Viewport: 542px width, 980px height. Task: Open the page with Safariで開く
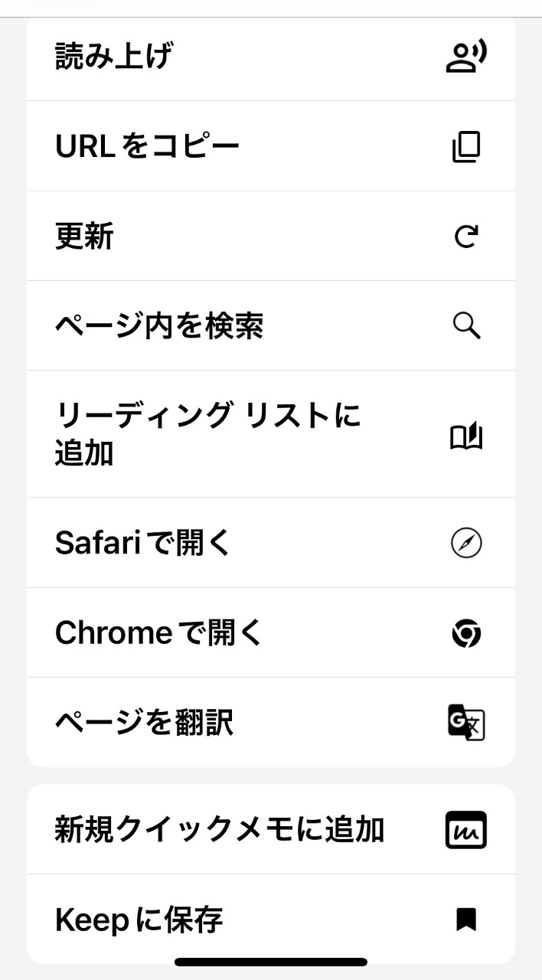coord(143,544)
